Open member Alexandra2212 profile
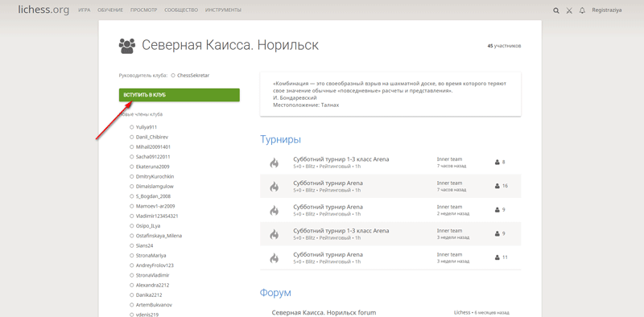 click(152, 285)
